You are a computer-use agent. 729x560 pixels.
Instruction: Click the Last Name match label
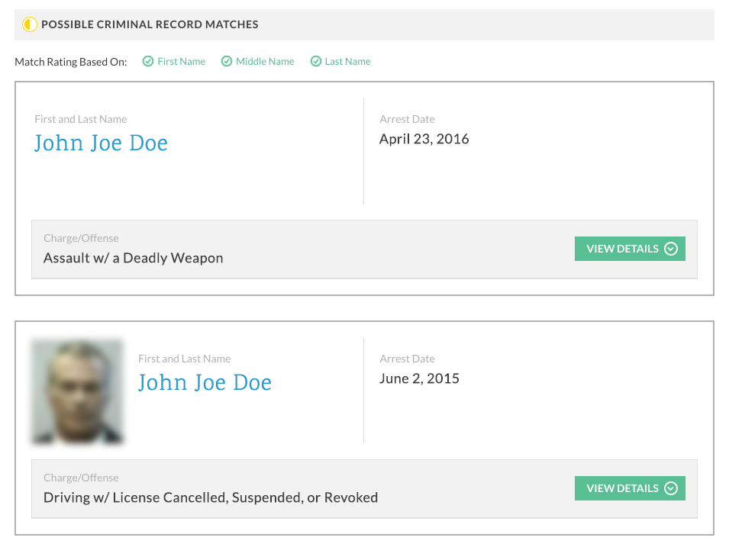[348, 61]
